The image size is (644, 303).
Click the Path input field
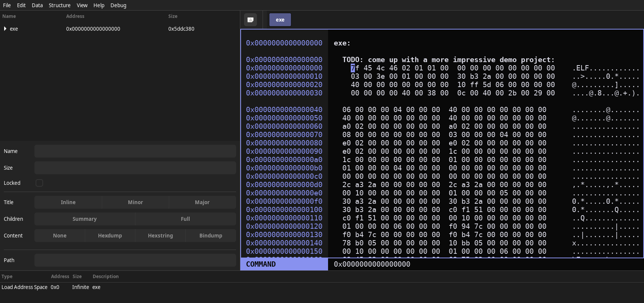[135, 260]
